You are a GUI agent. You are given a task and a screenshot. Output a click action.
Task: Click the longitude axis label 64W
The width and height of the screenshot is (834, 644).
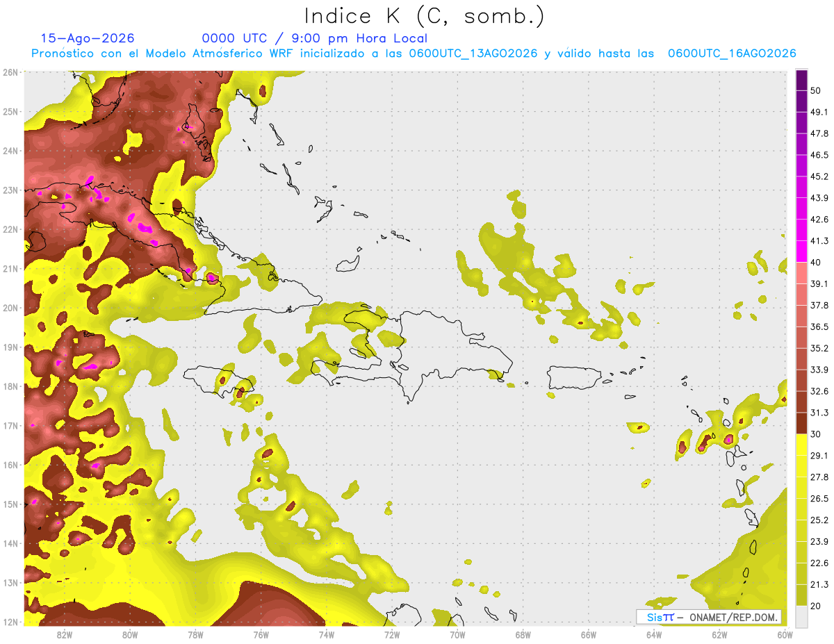[x=654, y=634]
